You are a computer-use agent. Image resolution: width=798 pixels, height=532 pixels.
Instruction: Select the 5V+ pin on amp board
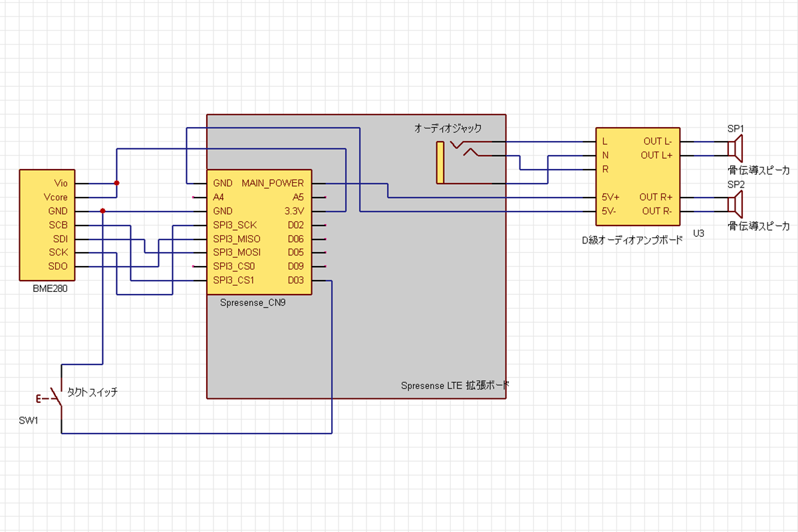pyautogui.click(x=611, y=198)
